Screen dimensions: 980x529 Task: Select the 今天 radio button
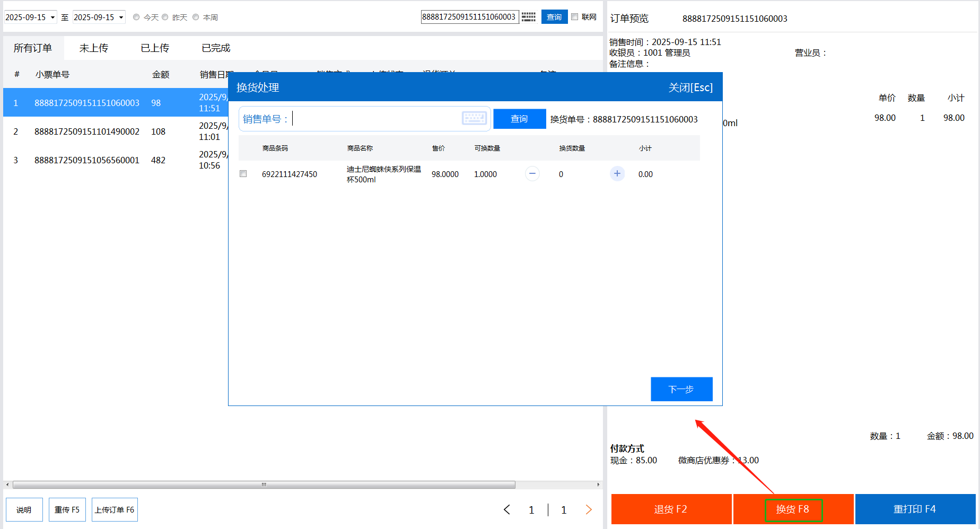(x=136, y=17)
